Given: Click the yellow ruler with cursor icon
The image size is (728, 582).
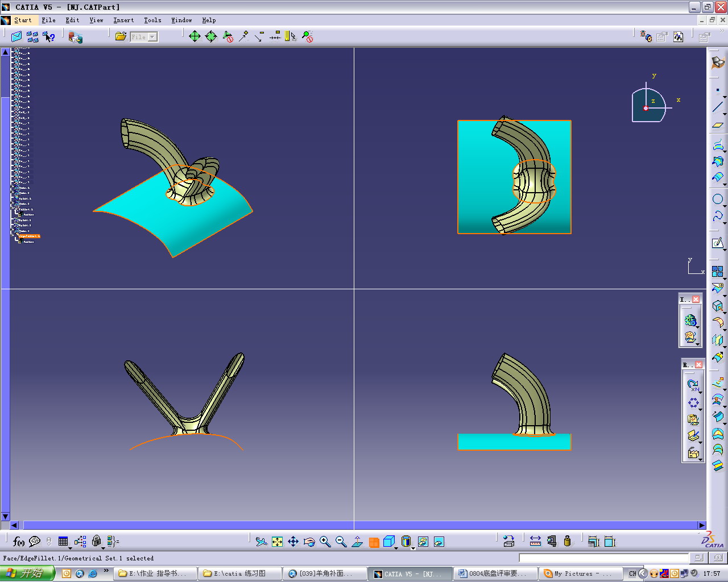Looking at the screenshot, I should coord(291,36).
